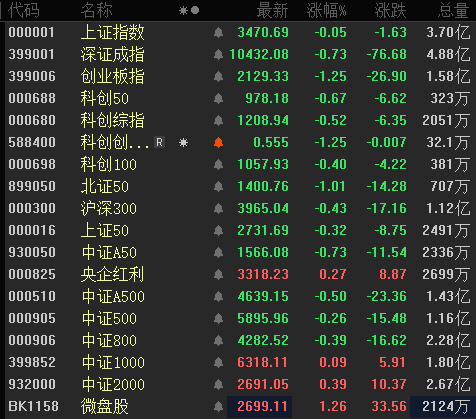Select the 科创综指 name cell
This screenshot has height=419, width=476.
point(113,121)
